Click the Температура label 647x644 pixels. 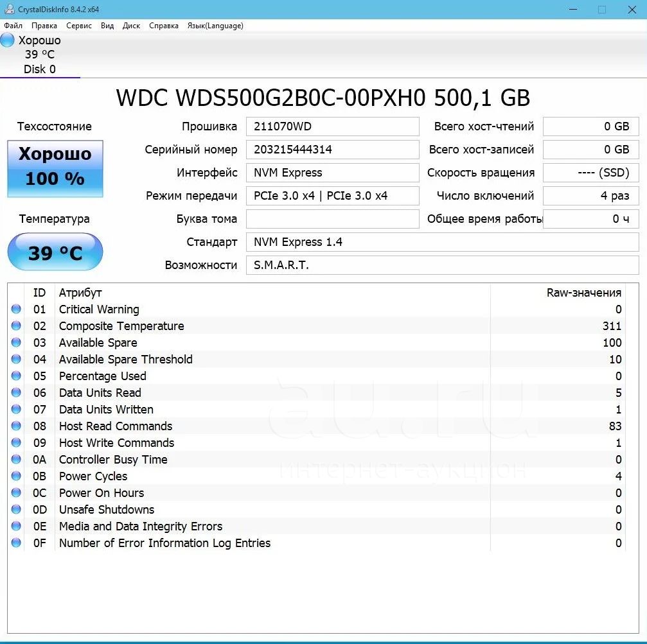point(55,218)
